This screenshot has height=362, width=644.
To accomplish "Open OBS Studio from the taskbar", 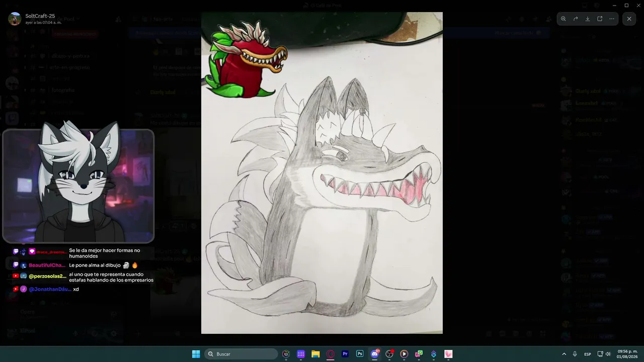I will [x=389, y=354].
